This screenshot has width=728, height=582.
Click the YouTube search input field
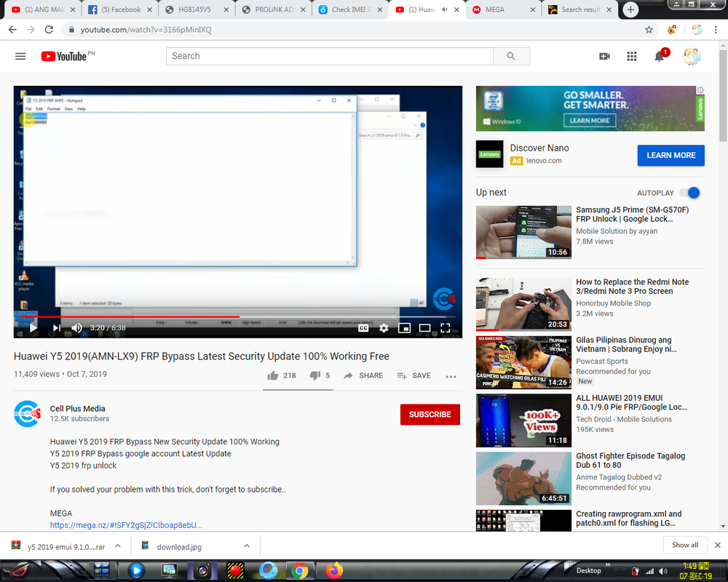(330, 56)
